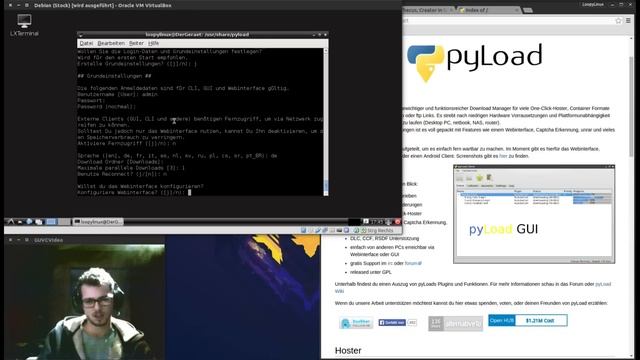Open the 'irc' support link

(x=390, y=263)
